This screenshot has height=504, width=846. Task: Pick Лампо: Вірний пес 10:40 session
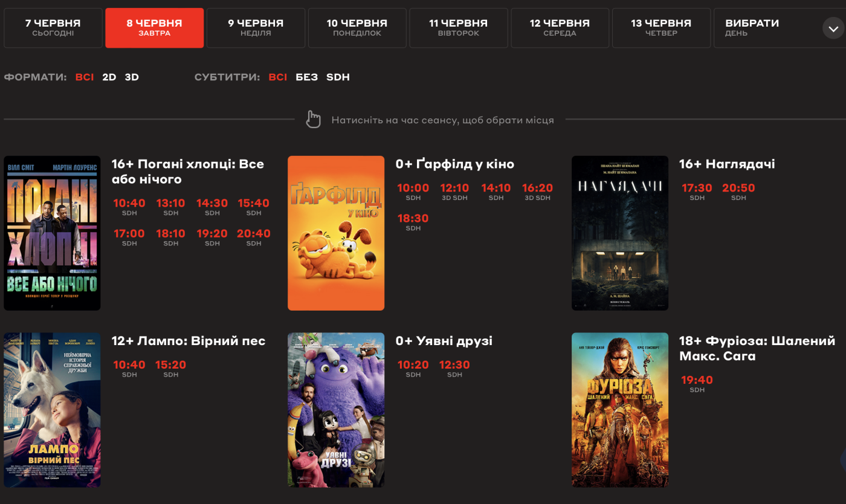129,368
